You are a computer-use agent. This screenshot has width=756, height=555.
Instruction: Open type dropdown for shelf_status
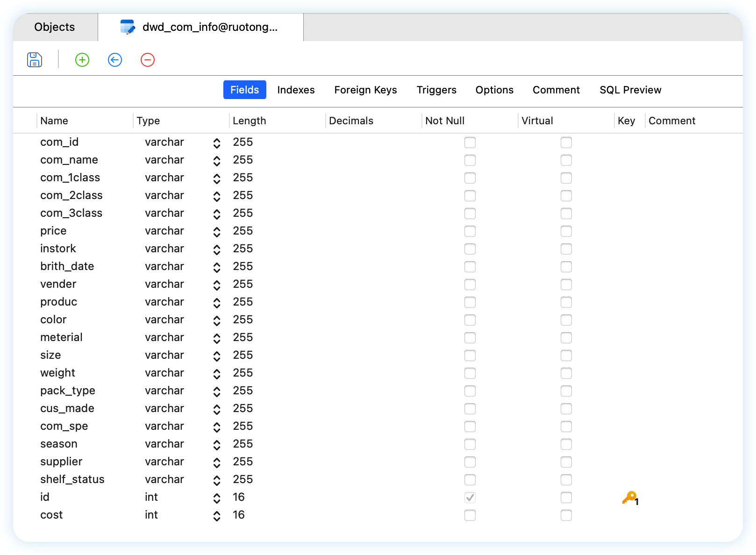tap(217, 481)
